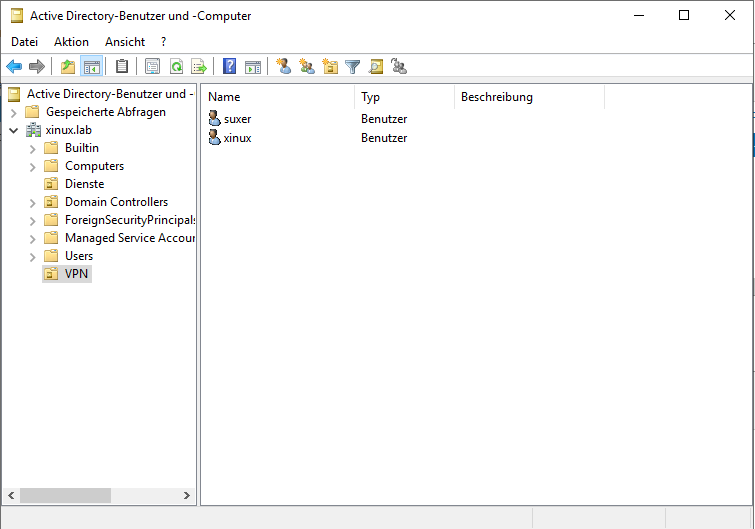Image resolution: width=755 pixels, height=529 pixels.
Task: Collapse the xinux.lab domain node
Action: [x=14, y=130]
